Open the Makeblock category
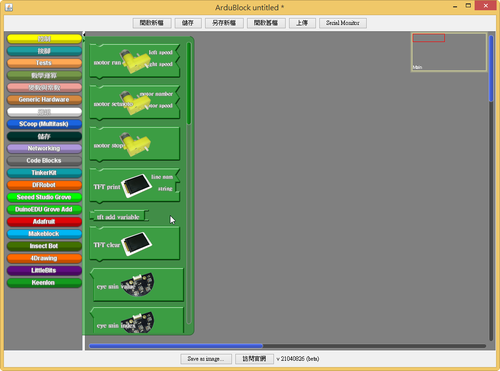Image resolution: width=500 pixels, height=371 pixels. coord(44,234)
